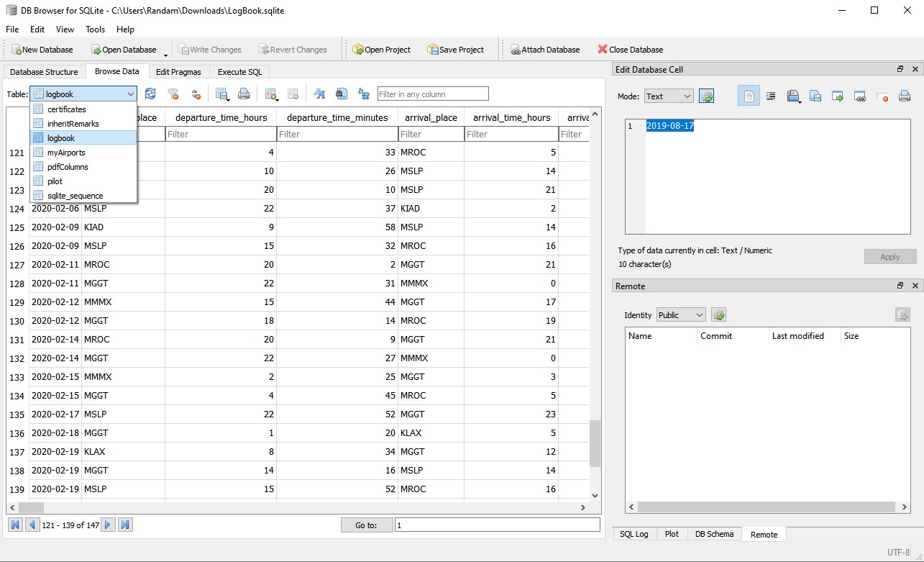The image size is (924, 562).
Task: Float the Edit Database Cell panel
Action: 900,70
